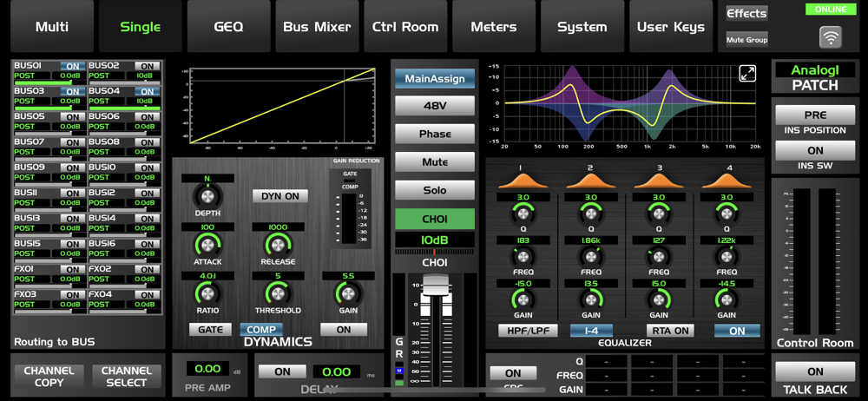Screen dimensions: 868x401
Task: Select the band 3 bell filter shape icon
Action: 658,181
